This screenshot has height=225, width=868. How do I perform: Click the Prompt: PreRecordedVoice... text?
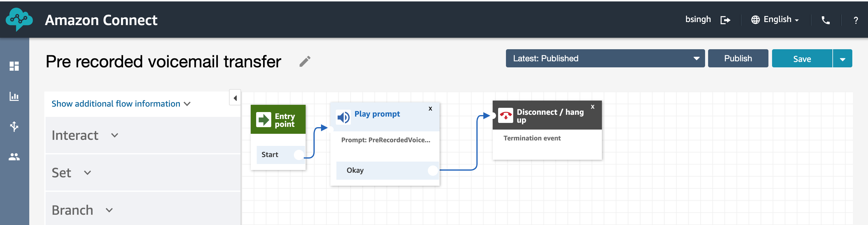(x=386, y=140)
